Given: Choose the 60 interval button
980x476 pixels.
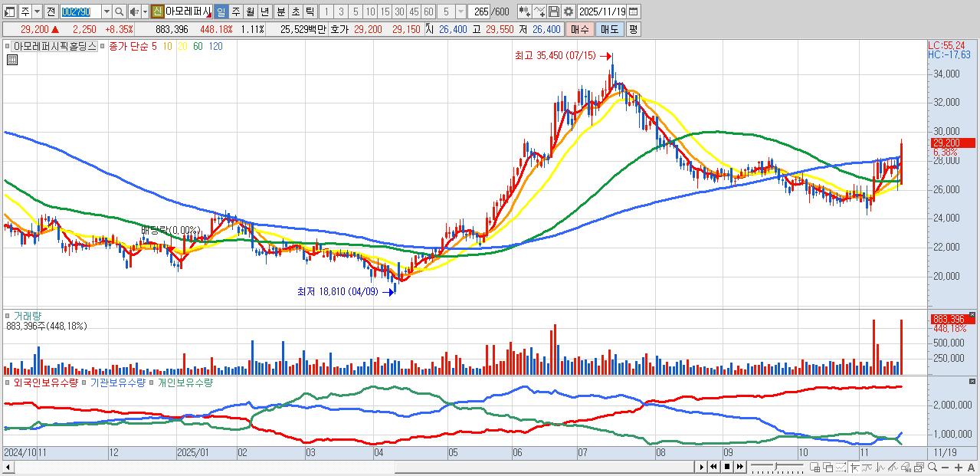Looking at the screenshot, I should (428, 11).
